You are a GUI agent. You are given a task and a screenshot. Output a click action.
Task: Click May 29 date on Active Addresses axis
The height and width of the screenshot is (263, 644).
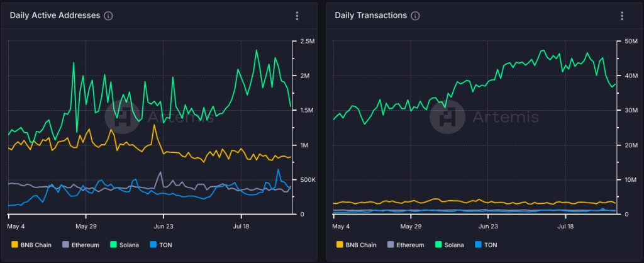pos(87,227)
